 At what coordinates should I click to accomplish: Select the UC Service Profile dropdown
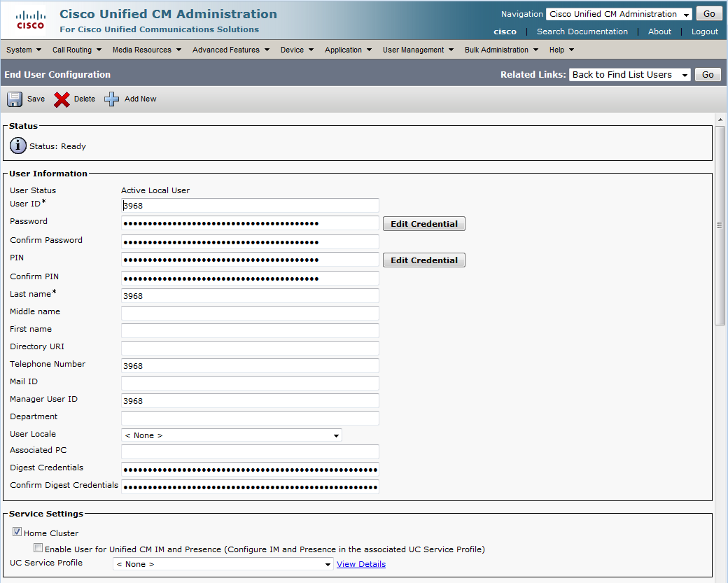pyautogui.click(x=223, y=564)
